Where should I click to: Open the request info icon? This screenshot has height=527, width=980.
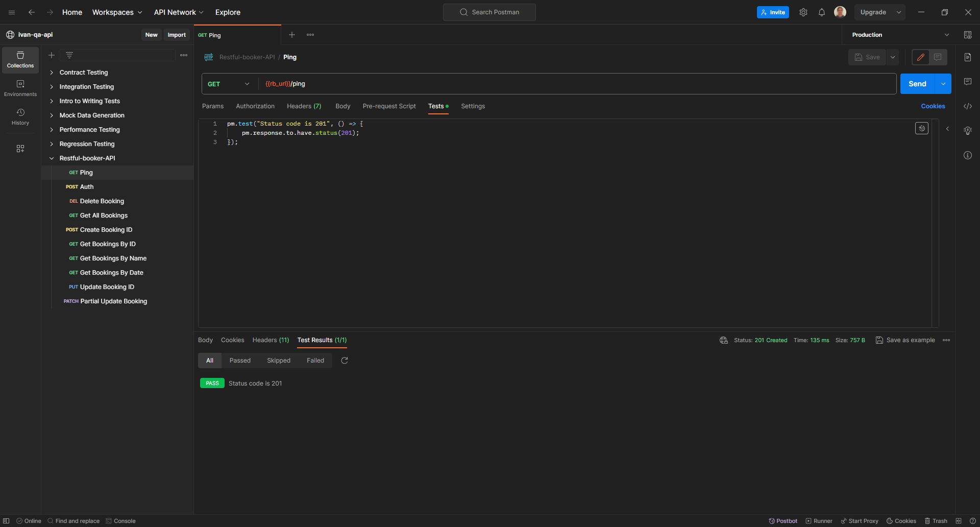[x=968, y=155]
